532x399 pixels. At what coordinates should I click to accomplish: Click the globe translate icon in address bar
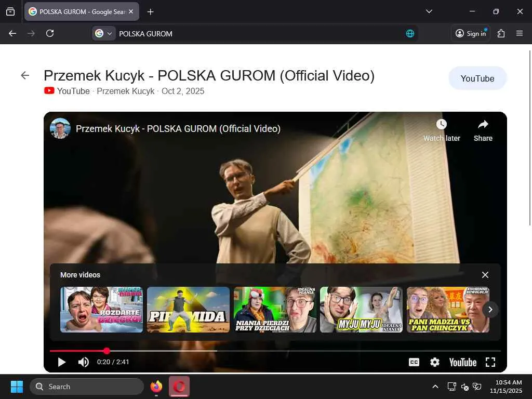point(410,34)
